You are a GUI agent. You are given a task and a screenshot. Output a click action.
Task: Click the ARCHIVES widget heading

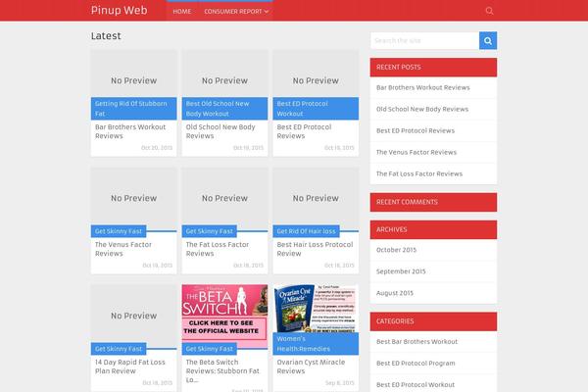point(433,229)
